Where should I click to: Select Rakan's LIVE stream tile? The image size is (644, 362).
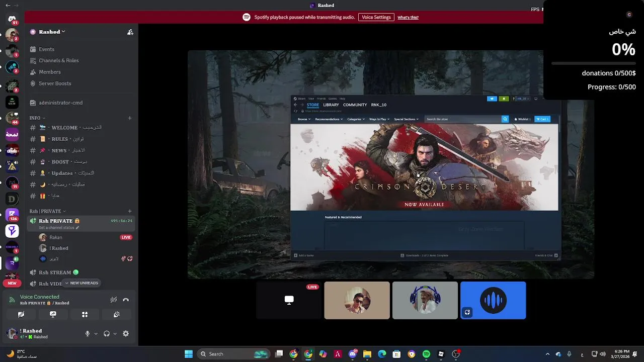[x=289, y=300]
